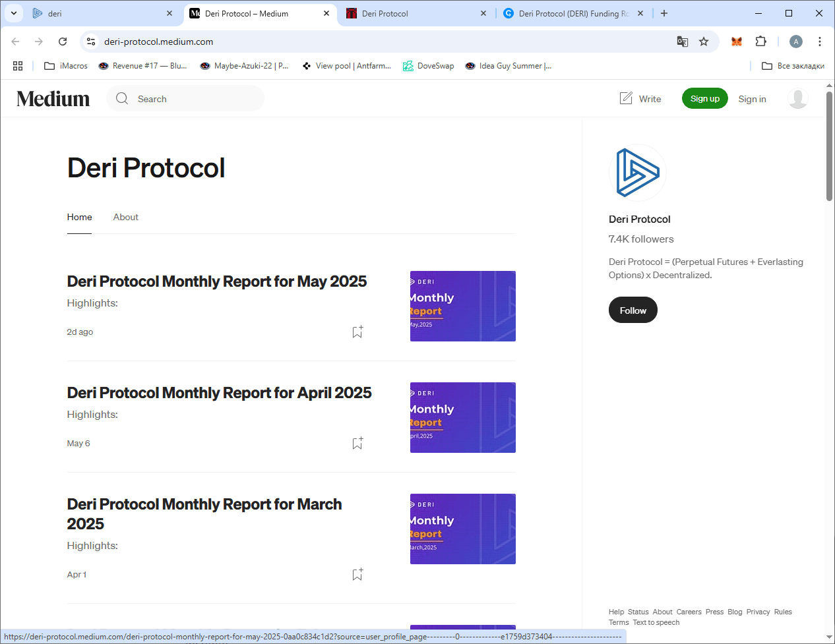835x644 pixels.
Task: Switch to the red-icon Deri Protocol tab
Action: coord(417,13)
